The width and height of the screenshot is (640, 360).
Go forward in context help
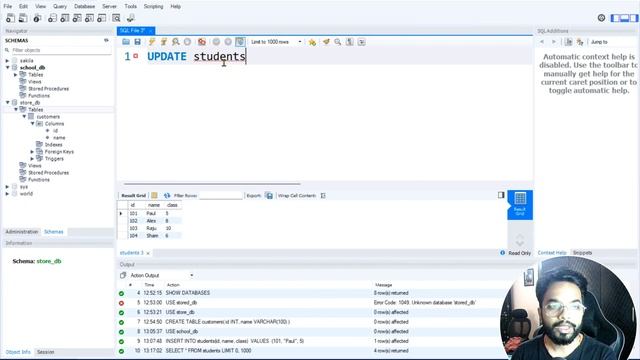tap(554, 42)
